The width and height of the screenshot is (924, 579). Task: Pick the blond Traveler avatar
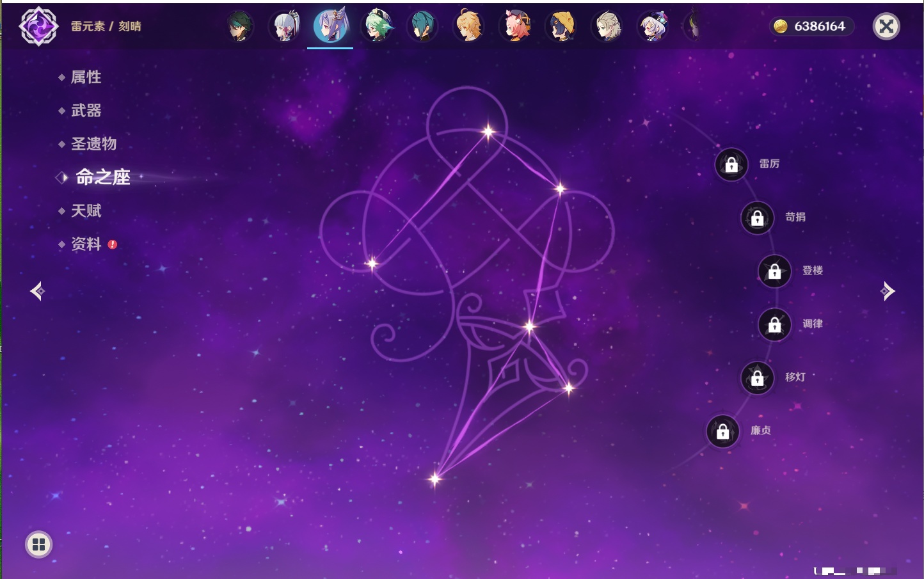tap(469, 27)
